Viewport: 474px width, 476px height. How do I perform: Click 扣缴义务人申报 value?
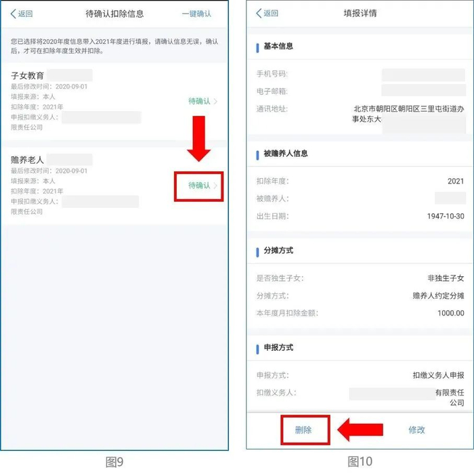[x=438, y=375]
